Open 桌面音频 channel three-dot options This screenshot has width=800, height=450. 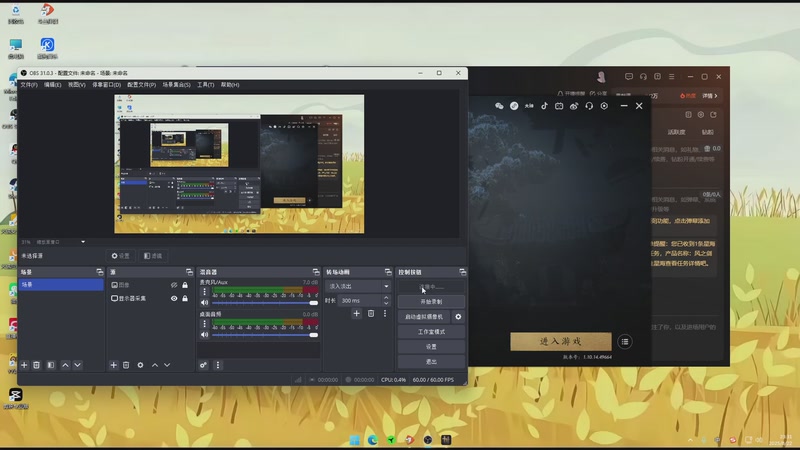pyautogui.click(x=205, y=323)
